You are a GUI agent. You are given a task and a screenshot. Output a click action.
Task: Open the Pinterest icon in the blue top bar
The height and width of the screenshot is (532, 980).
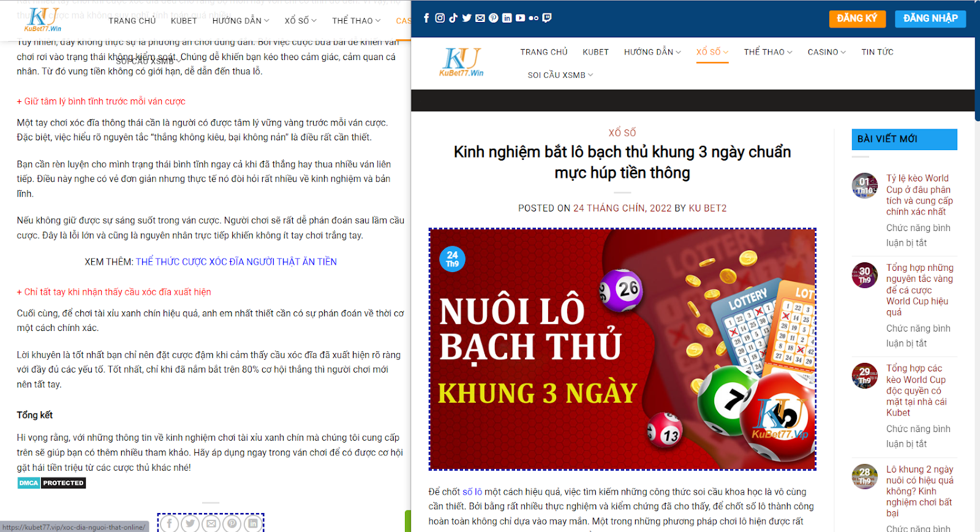494,18
